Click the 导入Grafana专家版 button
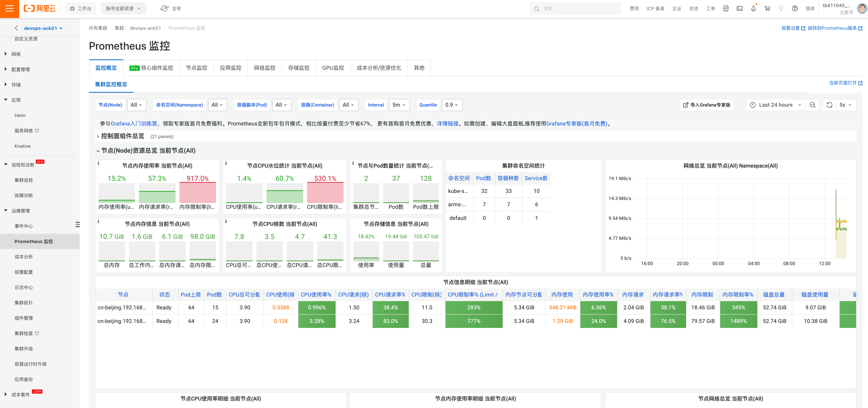This screenshot has height=408, width=868. point(707,105)
